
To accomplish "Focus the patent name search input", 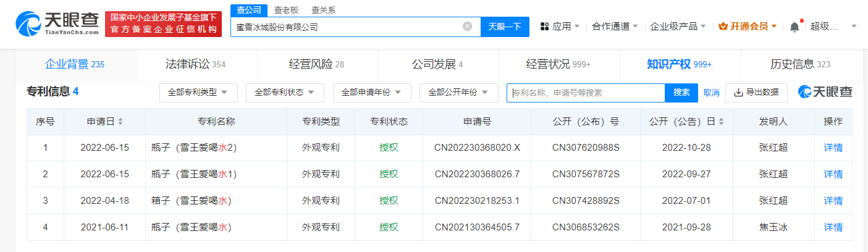I will tap(586, 93).
